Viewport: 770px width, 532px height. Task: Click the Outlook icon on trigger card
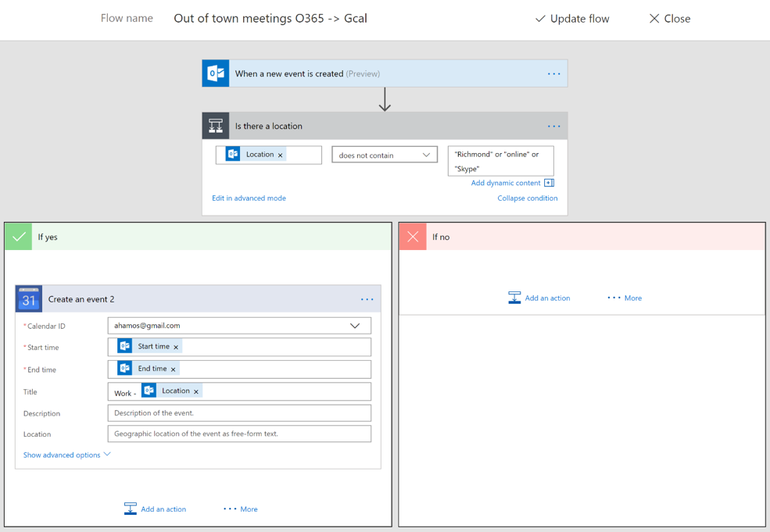tap(216, 73)
